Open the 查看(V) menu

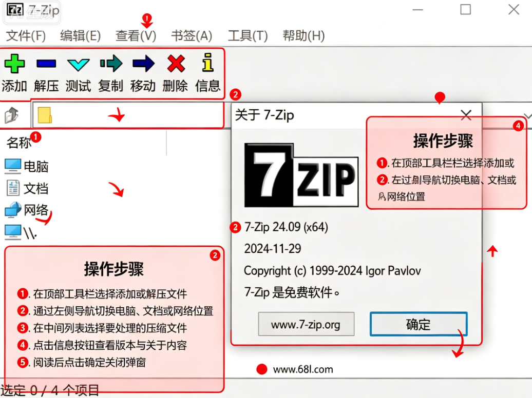pyautogui.click(x=136, y=35)
